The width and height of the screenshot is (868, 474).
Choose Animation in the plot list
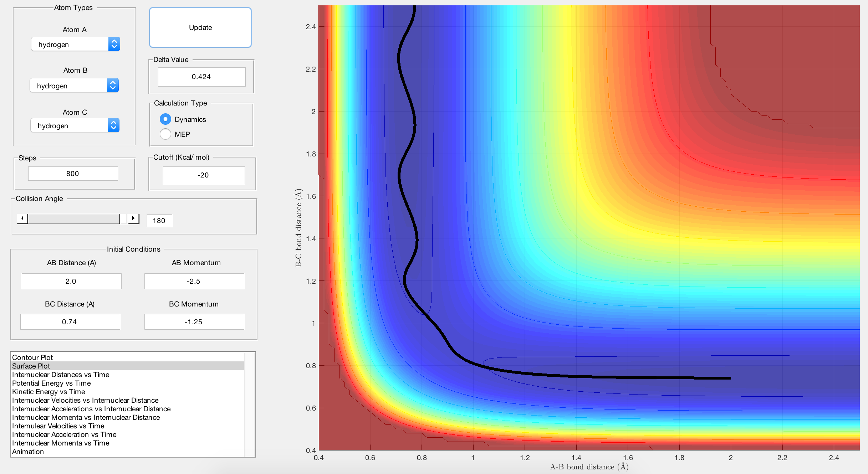[28, 451]
